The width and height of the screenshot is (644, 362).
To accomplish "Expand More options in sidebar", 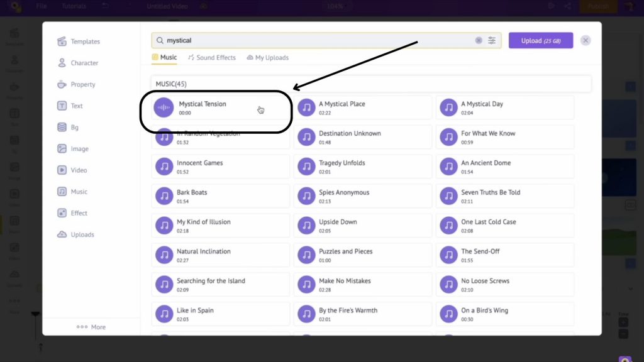I will 91,327.
